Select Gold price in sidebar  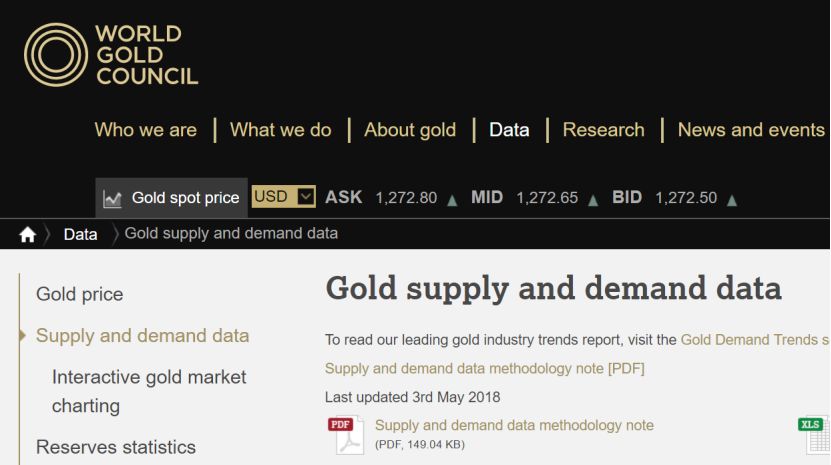[80, 294]
